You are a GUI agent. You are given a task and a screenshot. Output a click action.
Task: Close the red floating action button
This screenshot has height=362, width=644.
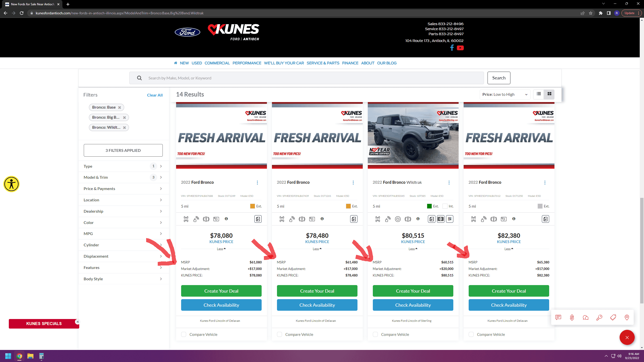point(627,337)
